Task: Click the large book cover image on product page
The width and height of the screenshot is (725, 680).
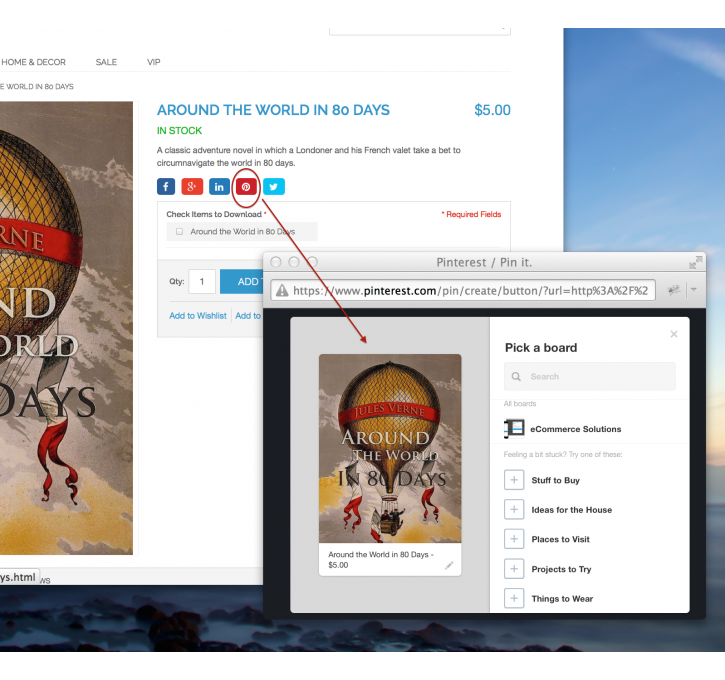Action: (66, 328)
